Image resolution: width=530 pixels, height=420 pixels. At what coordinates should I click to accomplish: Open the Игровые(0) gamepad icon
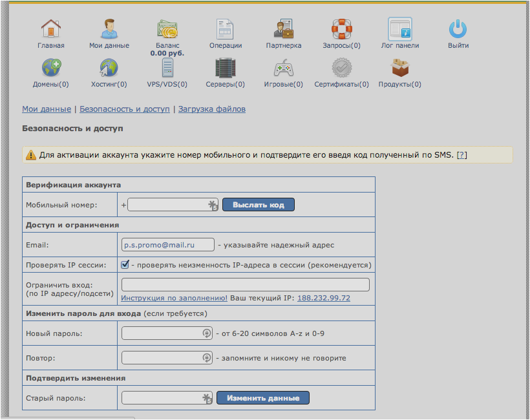(x=283, y=68)
